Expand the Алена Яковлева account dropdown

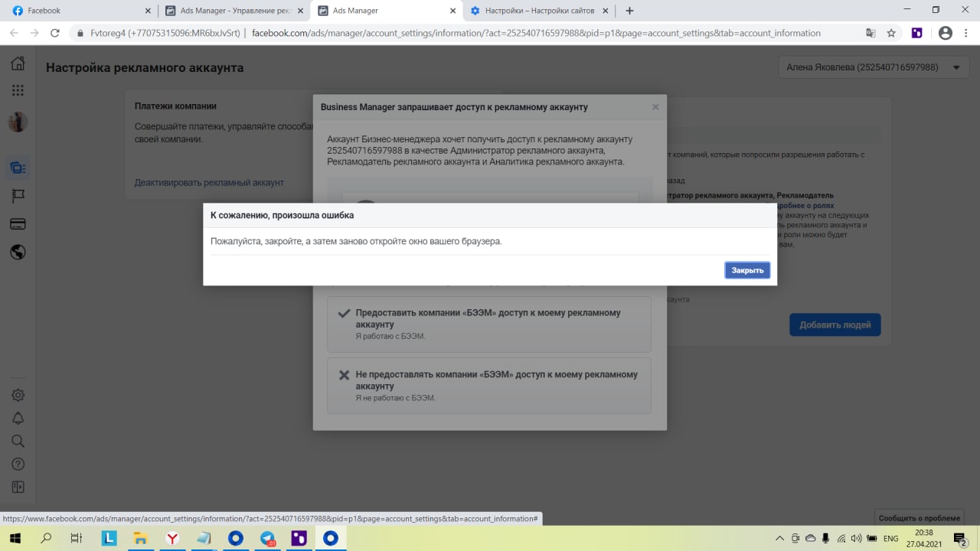(x=873, y=67)
